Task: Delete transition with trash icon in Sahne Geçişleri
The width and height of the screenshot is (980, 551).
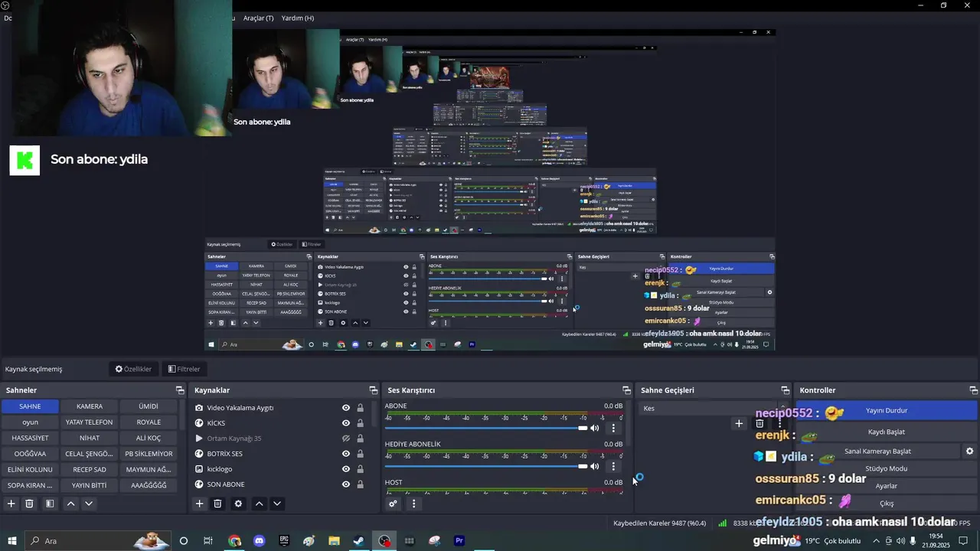Action: [759, 423]
